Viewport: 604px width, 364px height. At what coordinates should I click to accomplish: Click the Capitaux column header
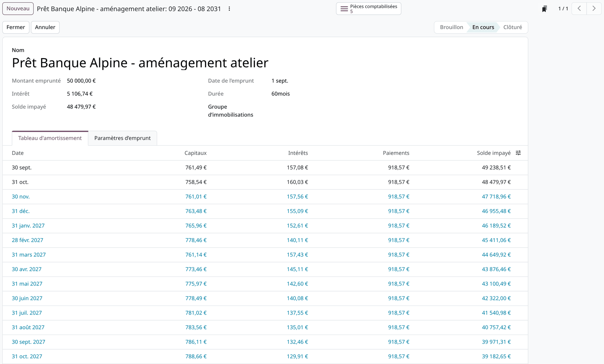click(196, 153)
